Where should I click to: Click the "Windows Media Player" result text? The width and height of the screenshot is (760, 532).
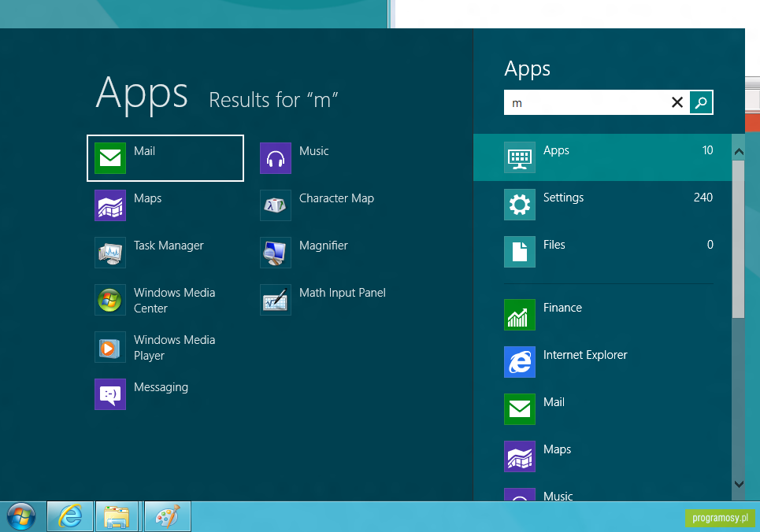(x=175, y=348)
